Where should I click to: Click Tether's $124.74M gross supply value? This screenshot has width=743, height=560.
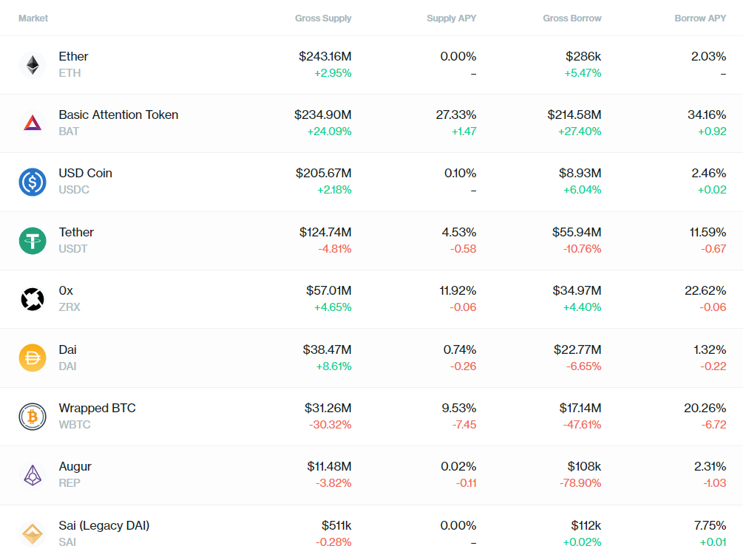tap(325, 232)
